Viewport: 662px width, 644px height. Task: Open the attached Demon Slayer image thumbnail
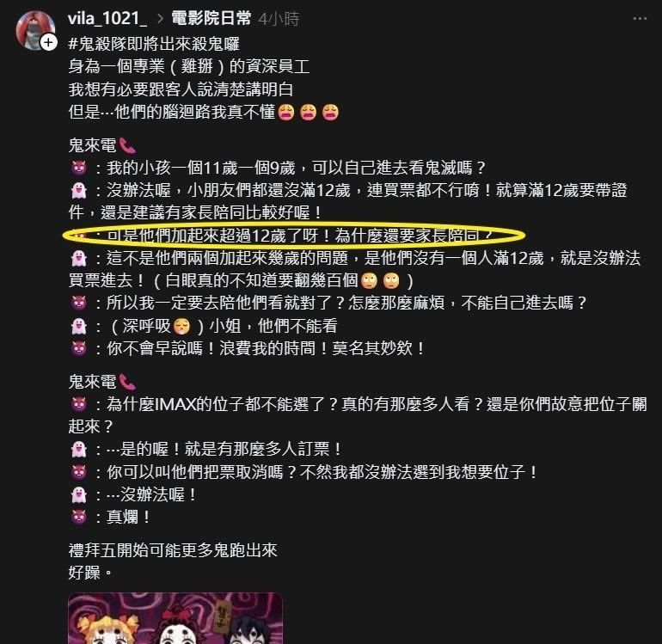175,618
